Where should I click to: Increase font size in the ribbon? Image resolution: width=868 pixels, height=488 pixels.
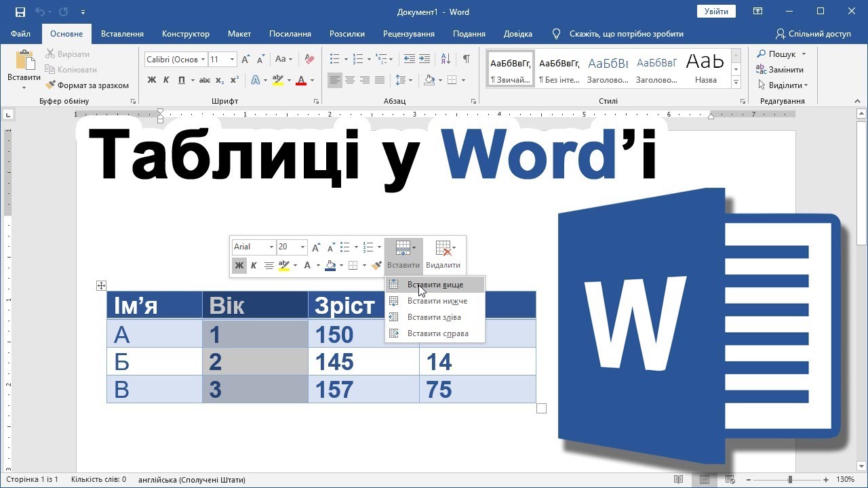tap(245, 59)
